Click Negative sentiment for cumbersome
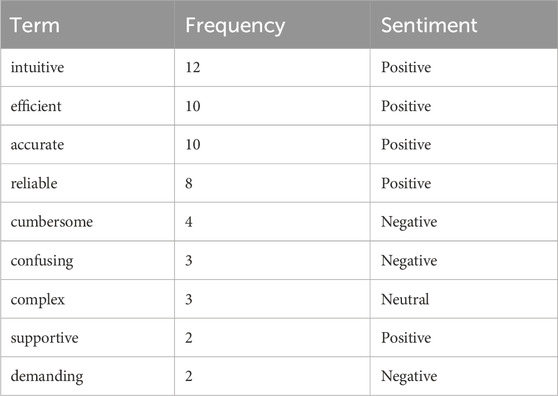Viewport: 558px width, 396px height. click(409, 222)
